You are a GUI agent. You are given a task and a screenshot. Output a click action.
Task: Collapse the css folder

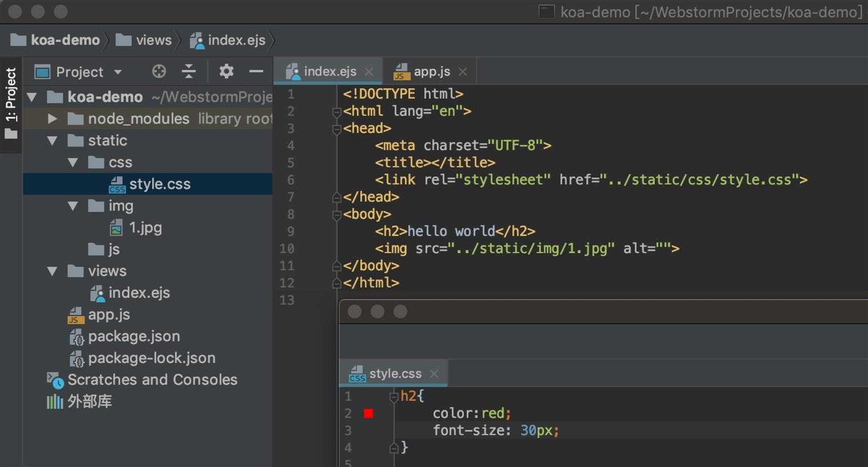(73, 163)
